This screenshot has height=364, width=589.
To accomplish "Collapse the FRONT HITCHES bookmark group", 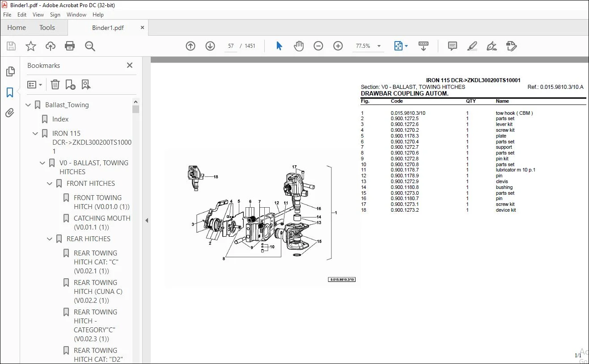I will tap(50, 184).
